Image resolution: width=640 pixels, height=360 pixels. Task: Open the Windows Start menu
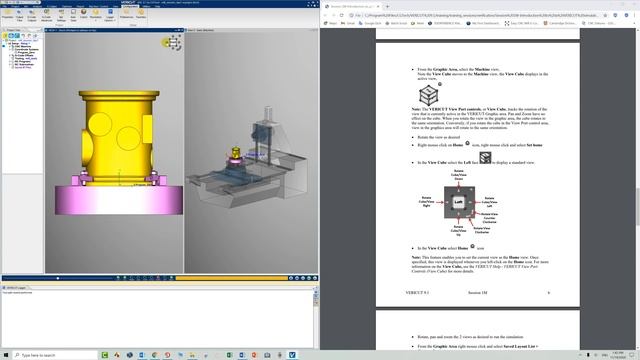point(6,355)
